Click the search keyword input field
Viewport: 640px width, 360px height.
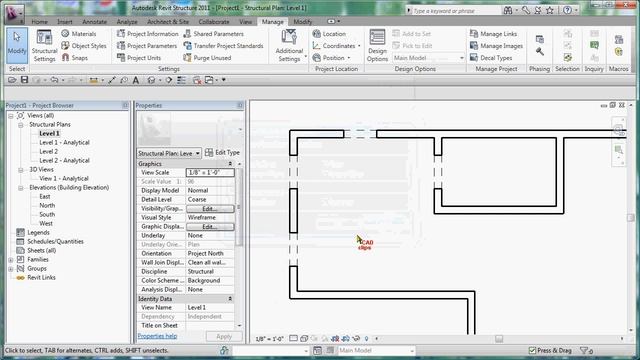(x=456, y=11)
